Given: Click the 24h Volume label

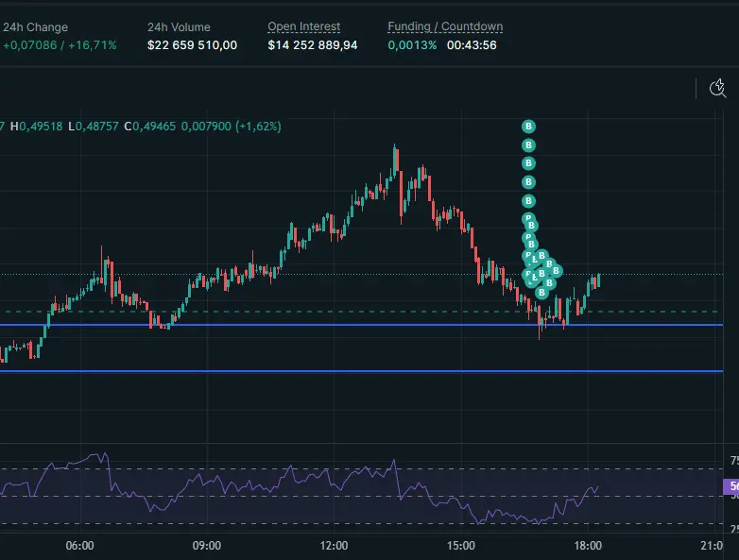Looking at the screenshot, I should [179, 27].
